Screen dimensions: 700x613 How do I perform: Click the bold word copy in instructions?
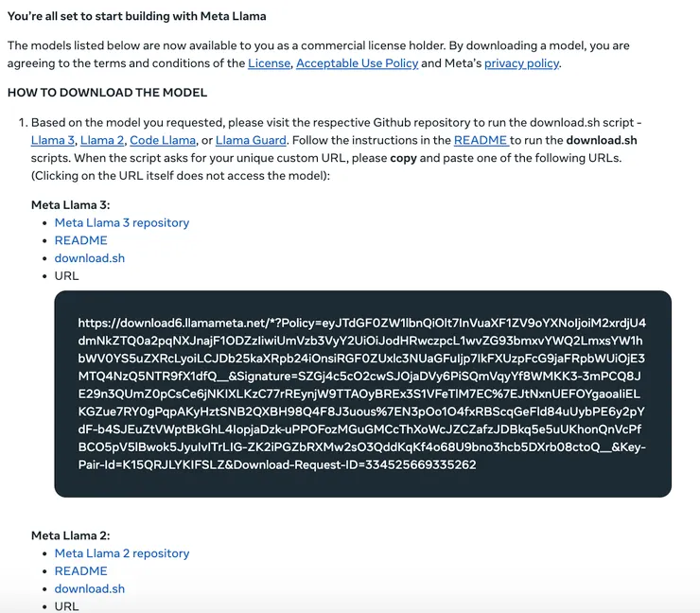pyautogui.click(x=403, y=158)
